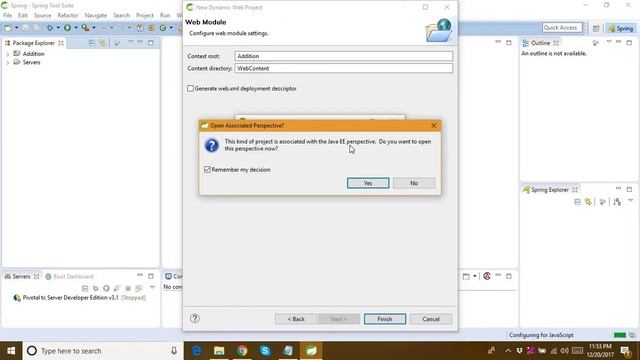Click No in perspective dialog
Screen dimensions: 640x360
414,183
